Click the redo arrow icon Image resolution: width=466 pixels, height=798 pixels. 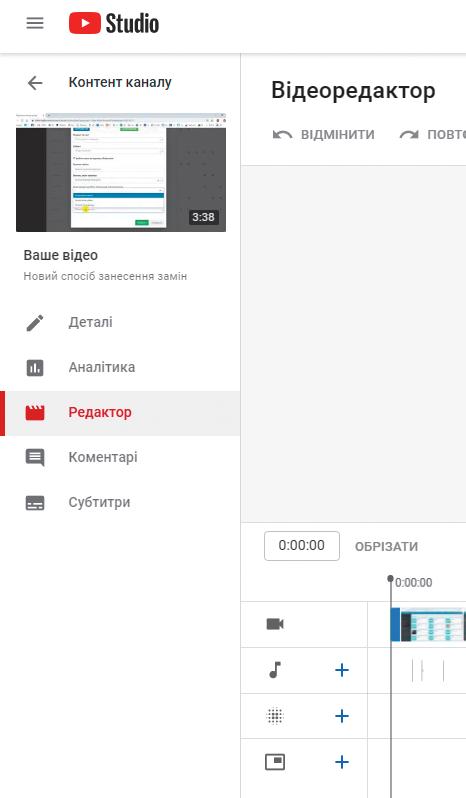click(x=409, y=134)
